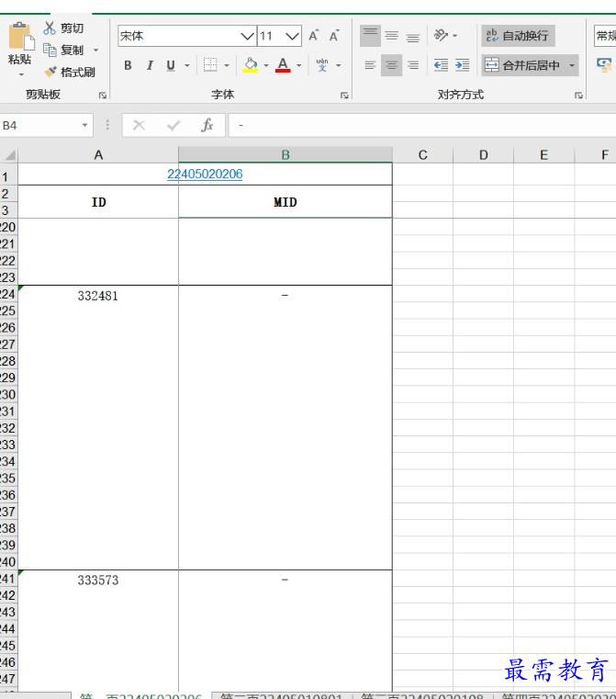The height and width of the screenshot is (699, 616).
Task: Select Top Align vertical alignment
Action: (x=370, y=36)
